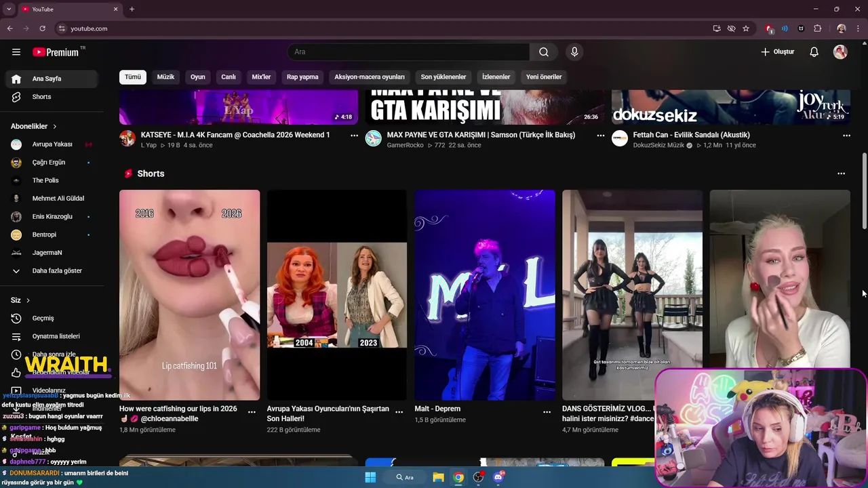Open Bentropi subscription channel
The image size is (868, 488).
point(53,235)
